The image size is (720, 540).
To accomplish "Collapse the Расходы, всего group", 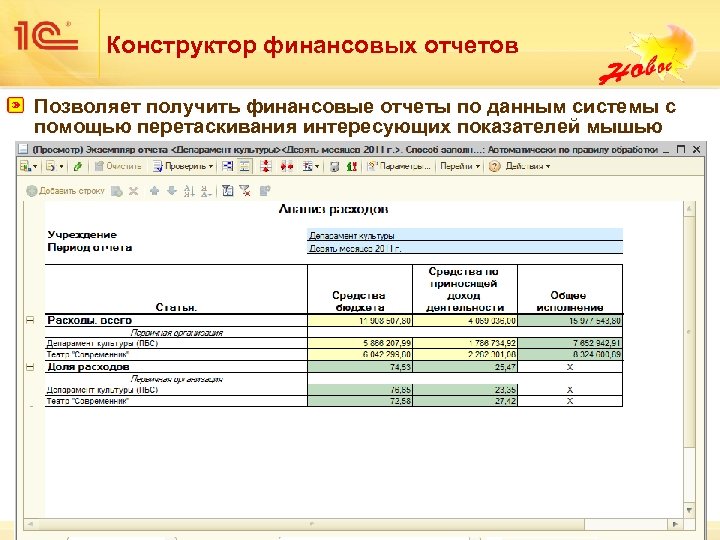I will 30,320.
